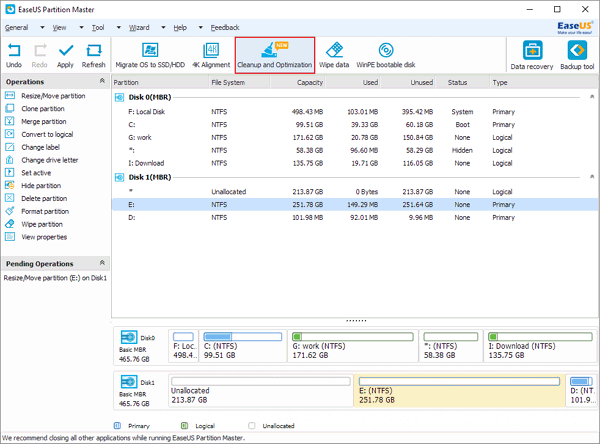Screen dimensions: 600x444
Task: Collapse the Pending Operations panel
Action: coord(102,263)
